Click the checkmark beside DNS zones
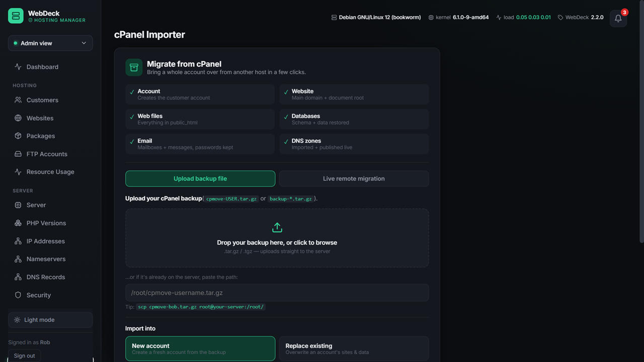 [286, 142]
